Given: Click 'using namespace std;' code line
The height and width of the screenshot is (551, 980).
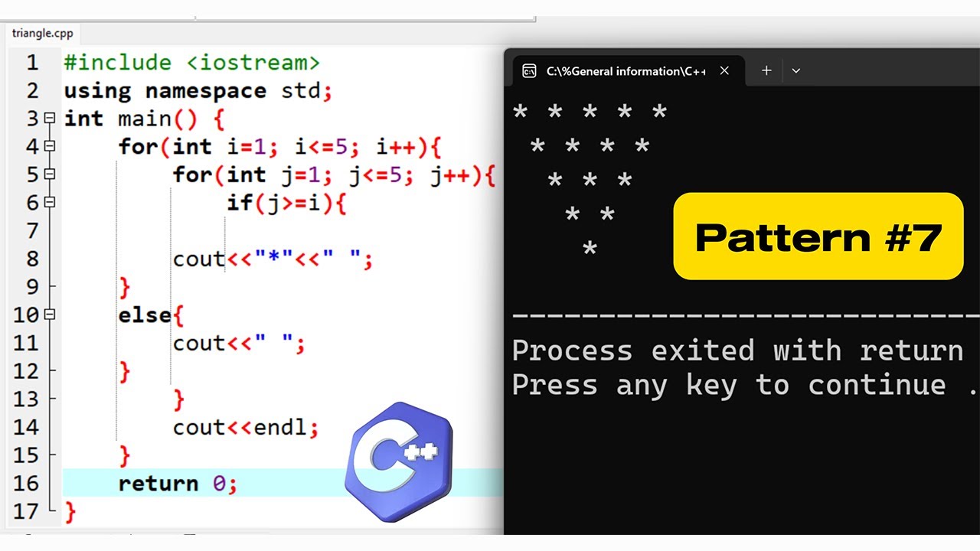Looking at the screenshot, I should (198, 91).
